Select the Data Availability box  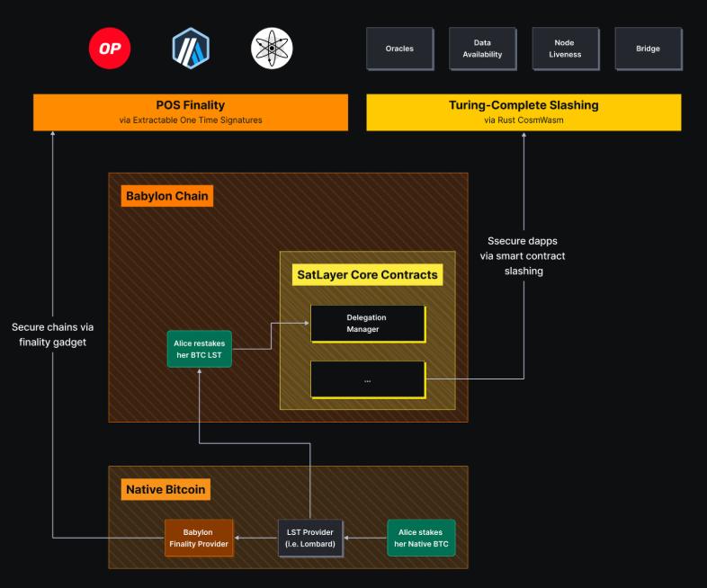point(482,49)
